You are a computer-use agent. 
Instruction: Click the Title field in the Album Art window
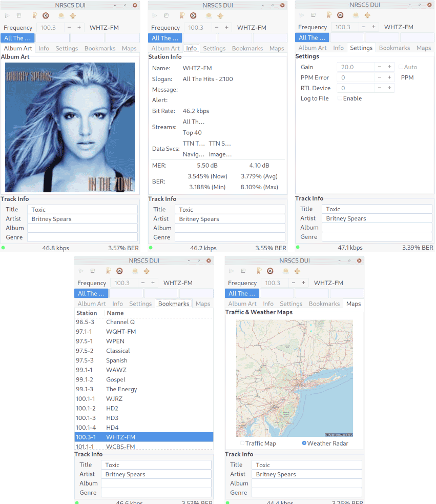coord(82,210)
